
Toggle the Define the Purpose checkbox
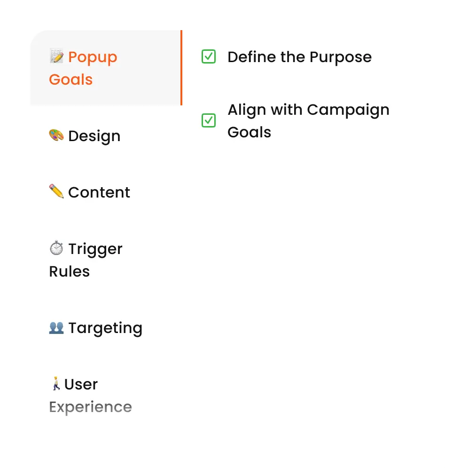click(208, 57)
